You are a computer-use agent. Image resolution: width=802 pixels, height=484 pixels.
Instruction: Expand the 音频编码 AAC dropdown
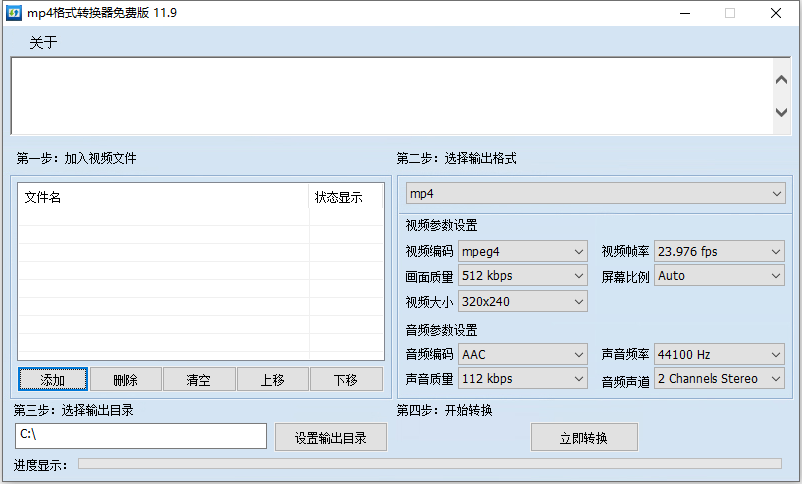tap(523, 354)
